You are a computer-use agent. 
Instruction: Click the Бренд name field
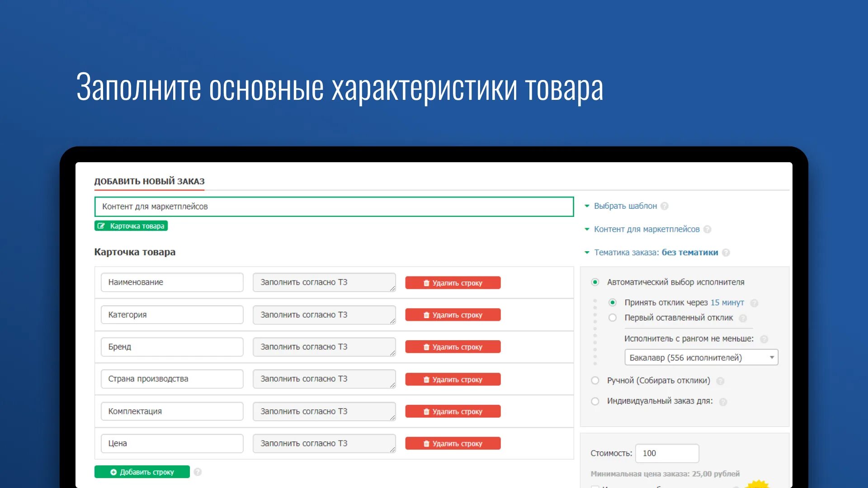[x=172, y=347]
